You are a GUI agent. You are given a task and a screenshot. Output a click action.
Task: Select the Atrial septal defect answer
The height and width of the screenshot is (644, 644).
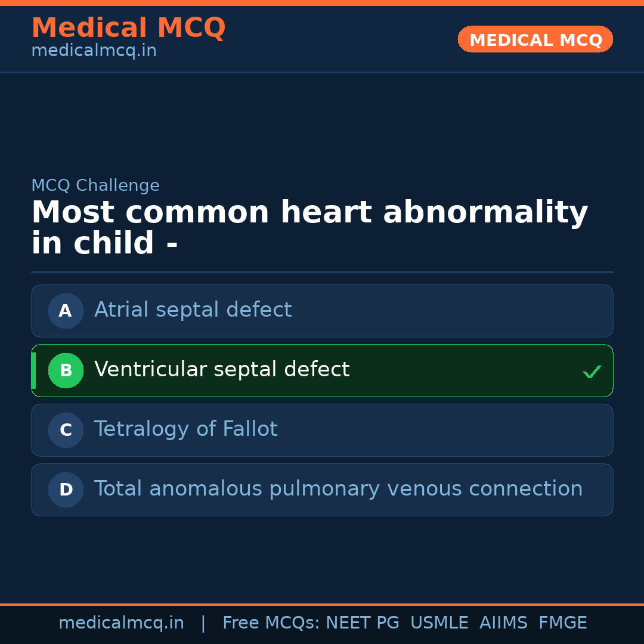point(193,310)
